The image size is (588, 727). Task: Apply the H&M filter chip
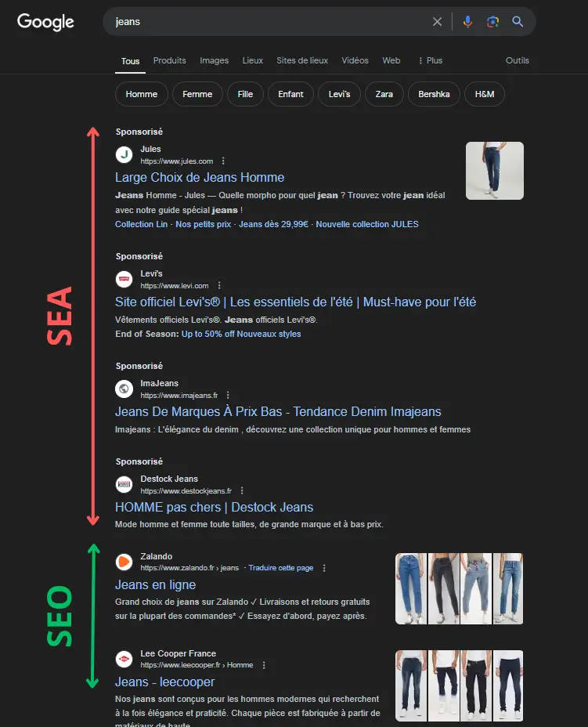coord(484,94)
